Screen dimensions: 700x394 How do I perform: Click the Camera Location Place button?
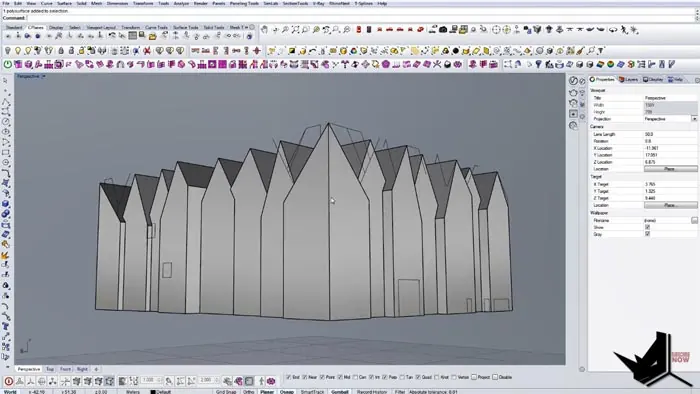coord(670,169)
